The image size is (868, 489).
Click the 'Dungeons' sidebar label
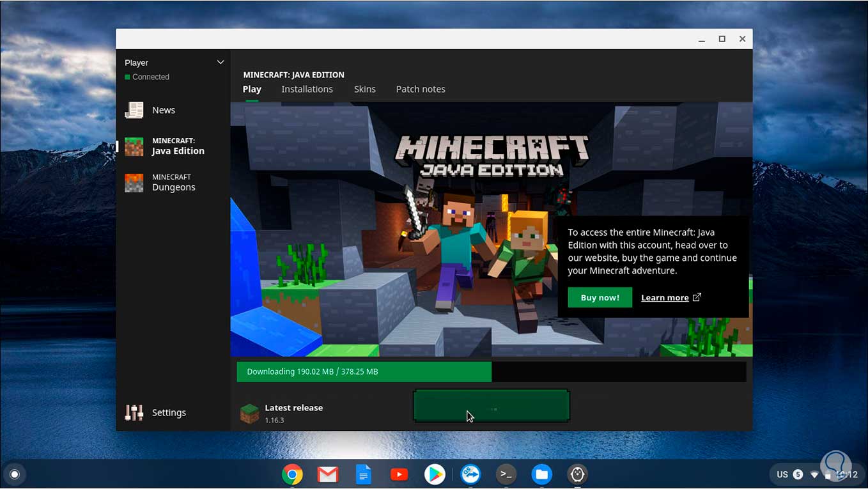click(174, 187)
